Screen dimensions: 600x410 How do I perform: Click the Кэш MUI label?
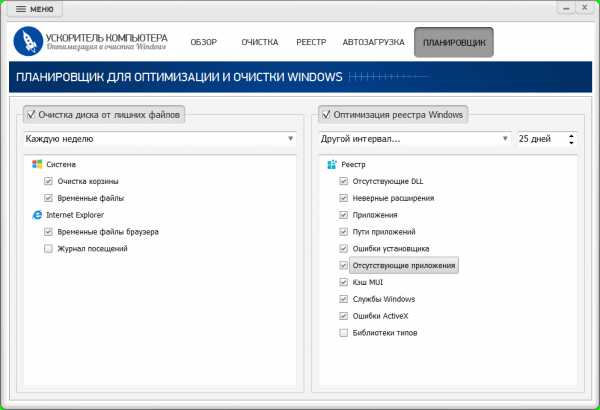click(x=368, y=282)
